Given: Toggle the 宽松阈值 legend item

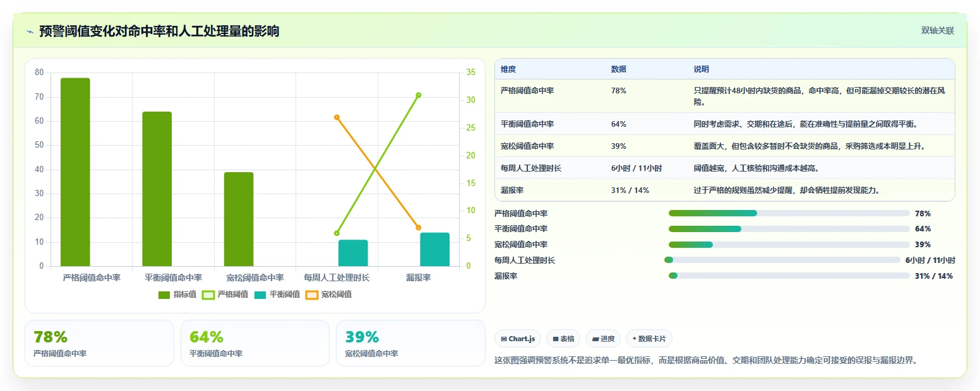Looking at the screenshot, I should coord(328,295).
